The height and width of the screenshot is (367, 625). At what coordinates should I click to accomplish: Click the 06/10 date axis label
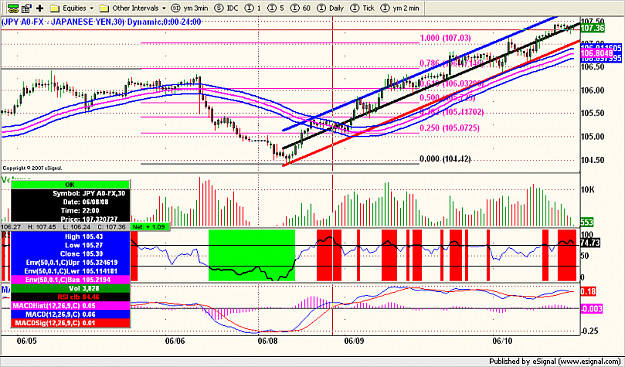coord(502,341)
